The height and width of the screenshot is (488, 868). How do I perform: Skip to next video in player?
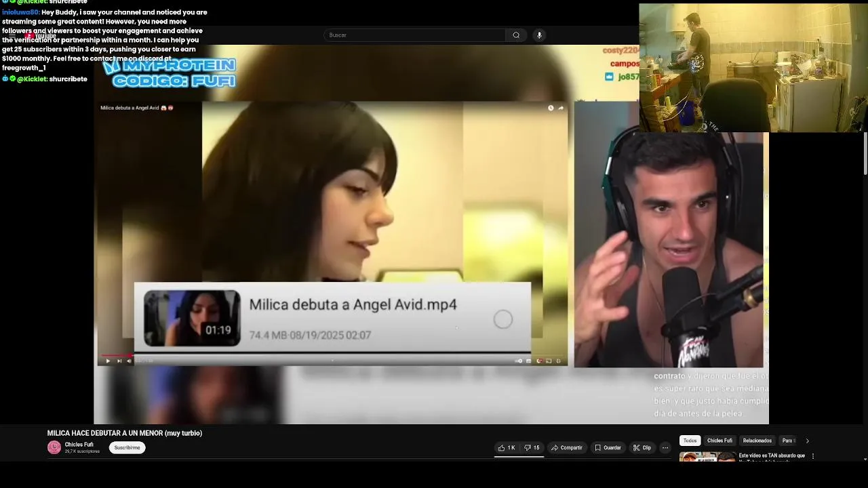coord(119,361)
